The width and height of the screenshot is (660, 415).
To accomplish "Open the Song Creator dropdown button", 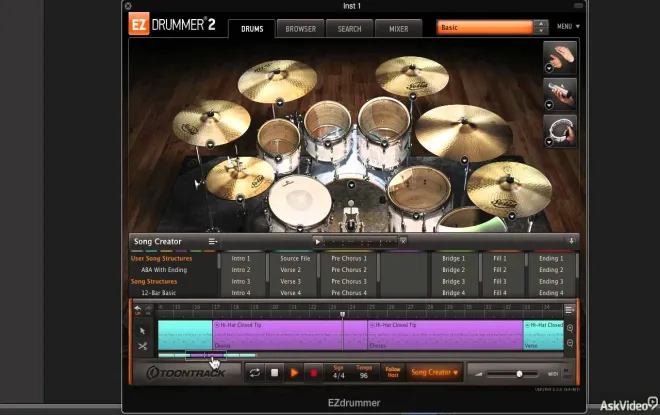I will [434, 372].
